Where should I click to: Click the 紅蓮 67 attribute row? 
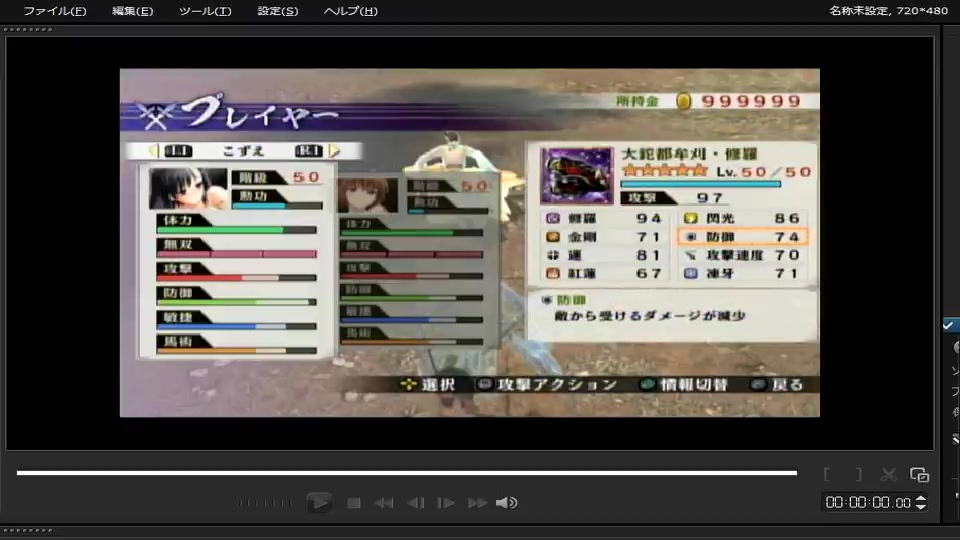(x=604, y=274)
